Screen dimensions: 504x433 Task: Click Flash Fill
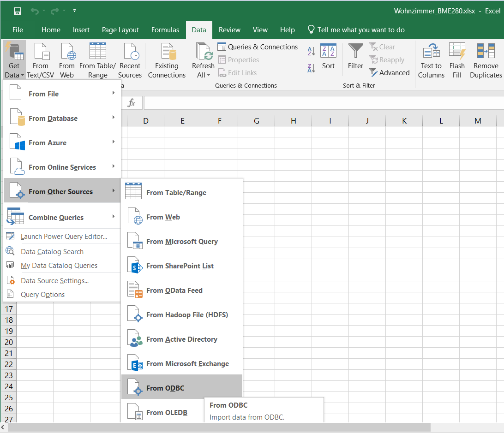click(x=457, y=60)
